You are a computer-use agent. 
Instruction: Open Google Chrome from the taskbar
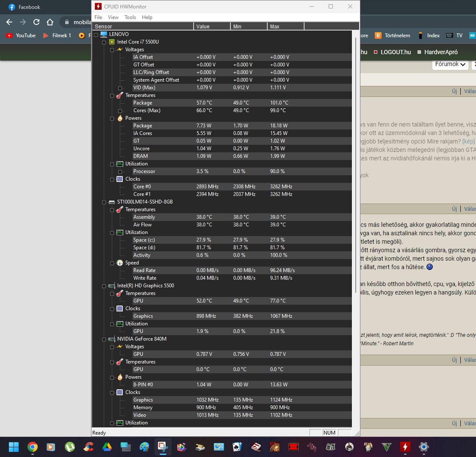click(33, 447)
